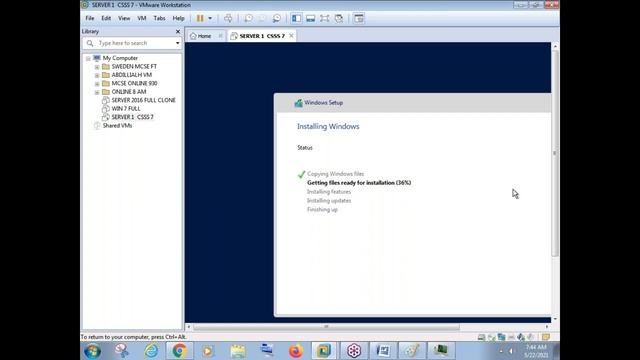Viewport: 640px width, 360px height.
Task: Click the library search field
Action: 133,43
